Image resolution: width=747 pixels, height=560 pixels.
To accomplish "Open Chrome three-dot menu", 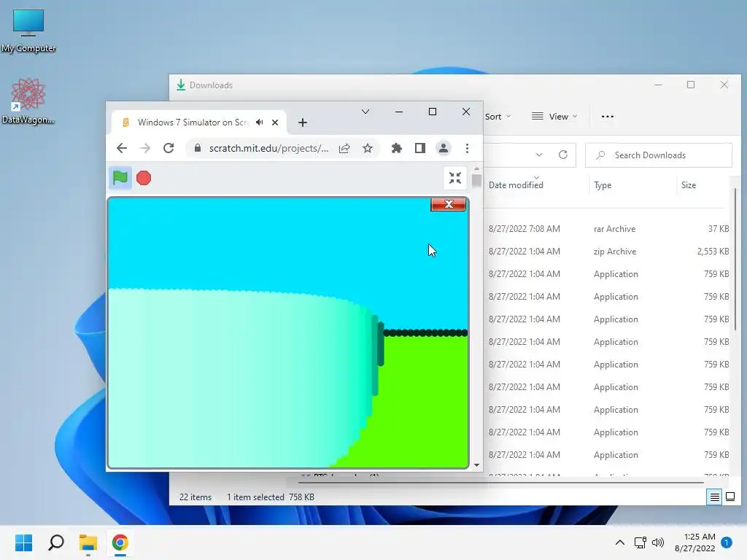I will click(x=467, y=148).
